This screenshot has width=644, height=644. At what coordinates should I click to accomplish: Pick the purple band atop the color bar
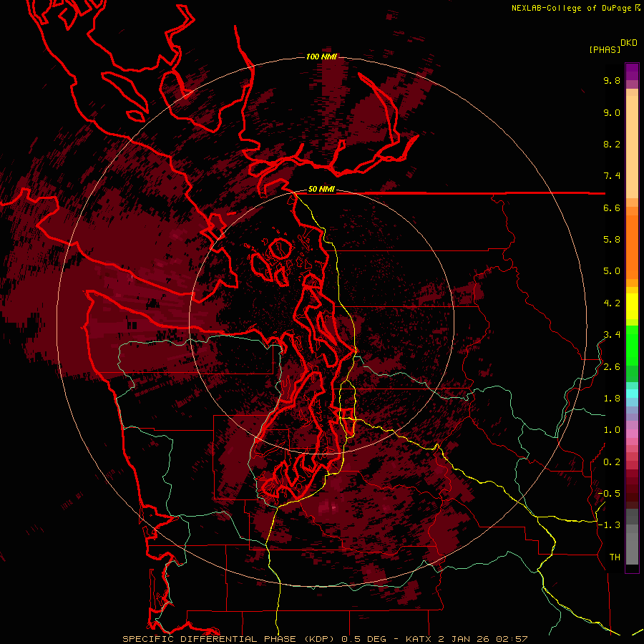[x=632, y=72]
